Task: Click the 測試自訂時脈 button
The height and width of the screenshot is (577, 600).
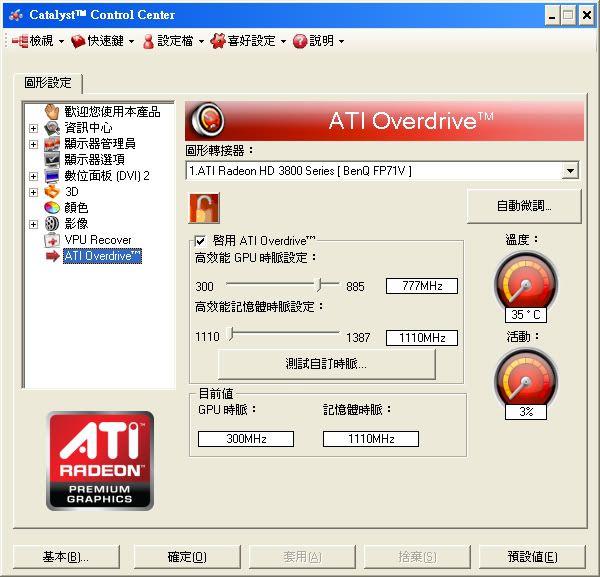Action: tap(327, 364)
